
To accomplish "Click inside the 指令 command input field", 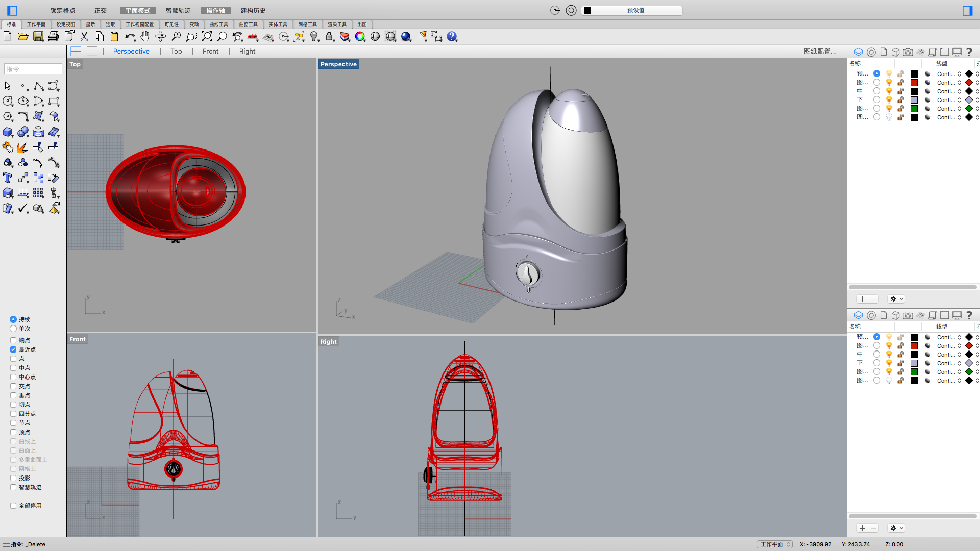I will [33, 68].
